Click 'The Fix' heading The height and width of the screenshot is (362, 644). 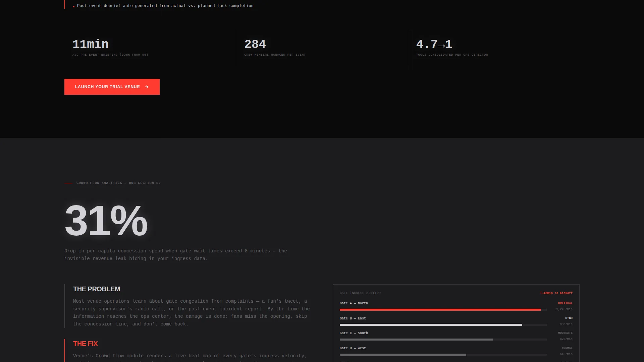(x=86, y=344)
